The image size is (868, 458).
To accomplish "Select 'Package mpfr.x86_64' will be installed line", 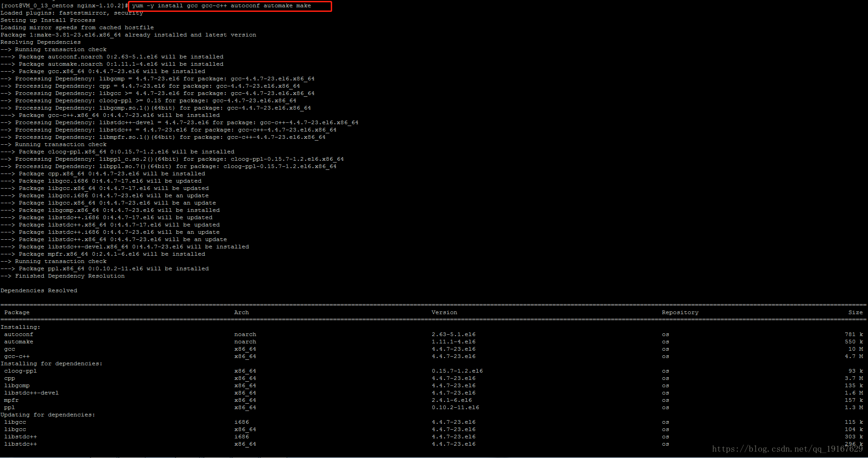I will pos(103,254).
